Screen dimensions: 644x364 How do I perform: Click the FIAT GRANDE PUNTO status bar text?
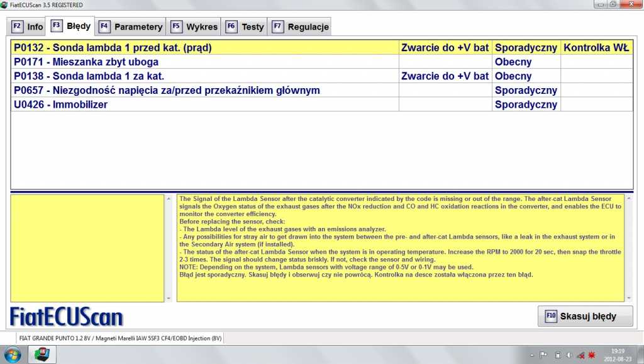[120, 338]
